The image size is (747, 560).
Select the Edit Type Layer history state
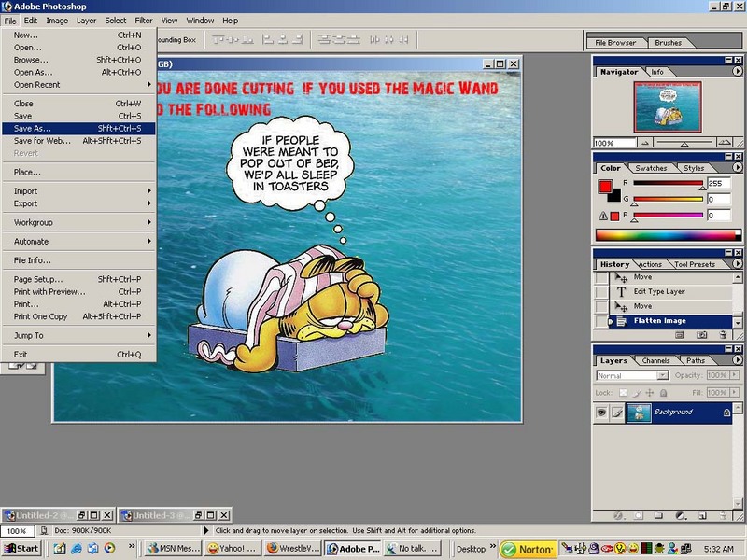(670, 291)
